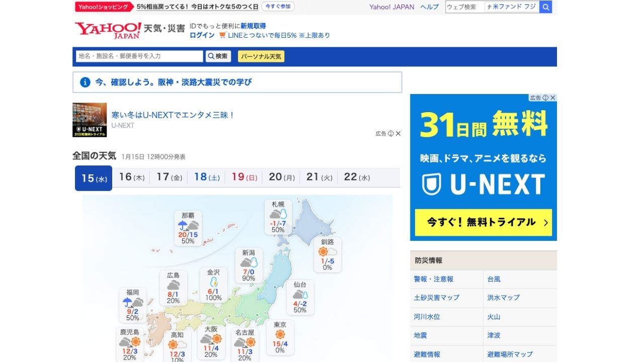Click the 札幌 weather icon on map
The width and height of the screenshot is (644, 362).
[x=278, y=214]
